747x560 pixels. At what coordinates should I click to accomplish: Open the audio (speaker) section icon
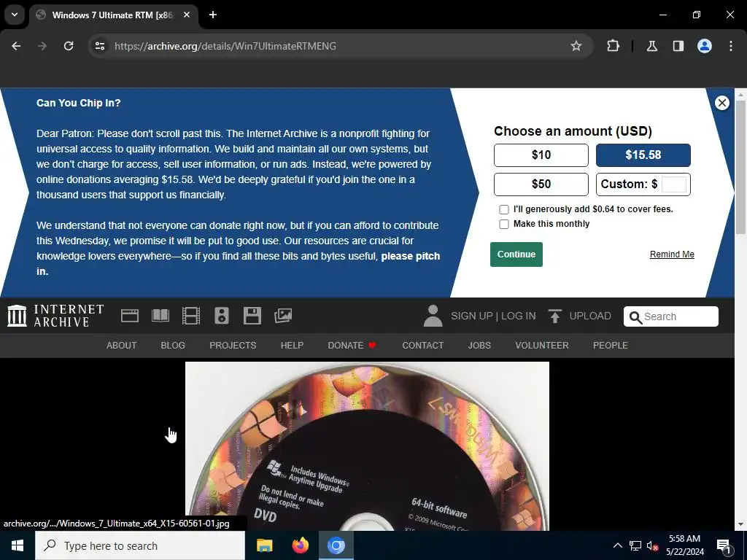[x=222, y=316]
